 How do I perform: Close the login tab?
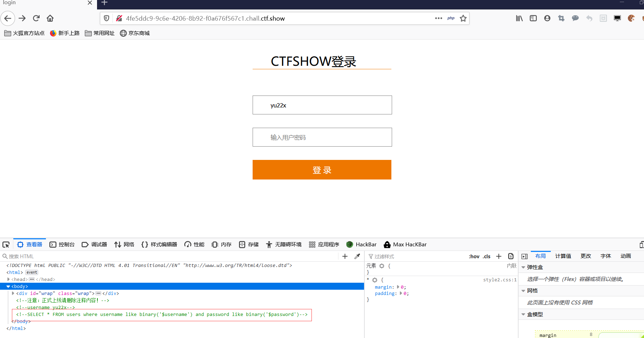[90, 3]
